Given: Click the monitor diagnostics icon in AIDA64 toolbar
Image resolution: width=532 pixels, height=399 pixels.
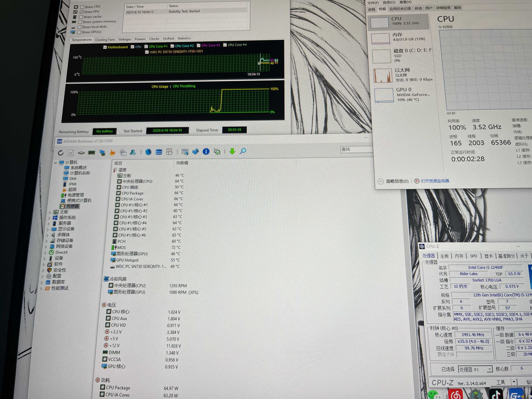Looking at the screenshot, I should pos(103,153).
